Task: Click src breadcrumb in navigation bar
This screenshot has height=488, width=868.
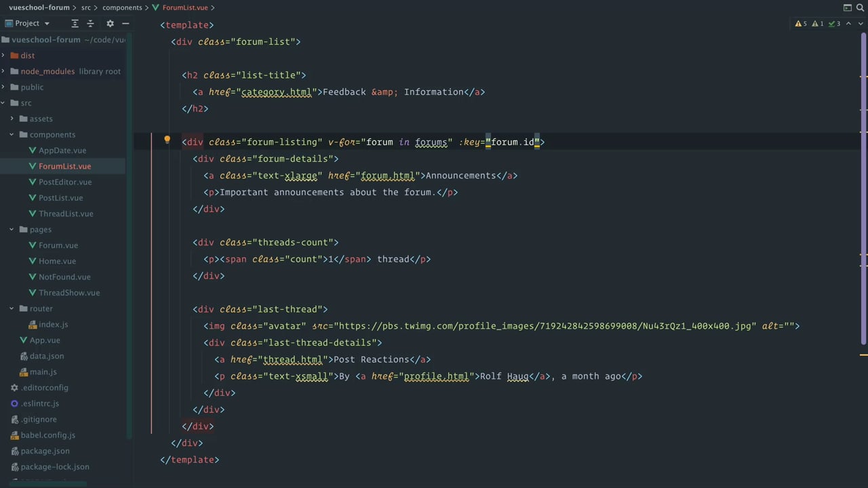Action: pos(86,7)
